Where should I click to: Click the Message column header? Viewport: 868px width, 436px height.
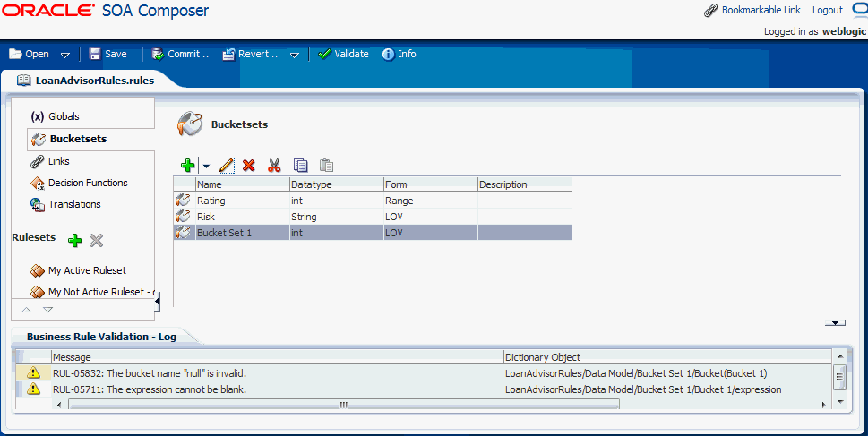[278, 357]
